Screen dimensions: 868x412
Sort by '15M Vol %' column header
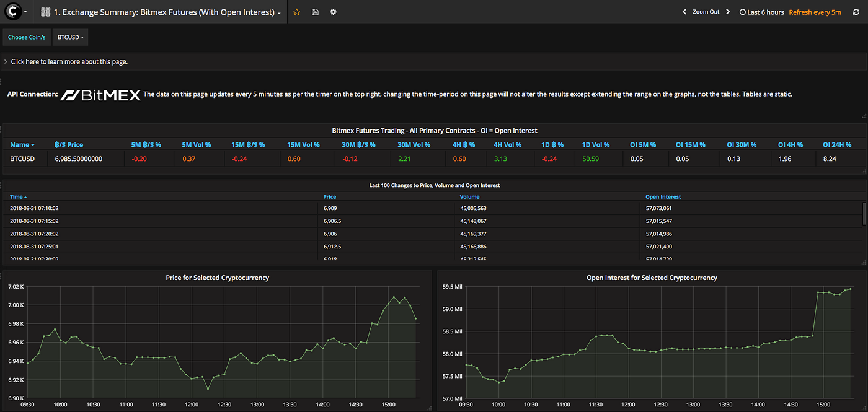pyautogui.click(x=303, y=144)
